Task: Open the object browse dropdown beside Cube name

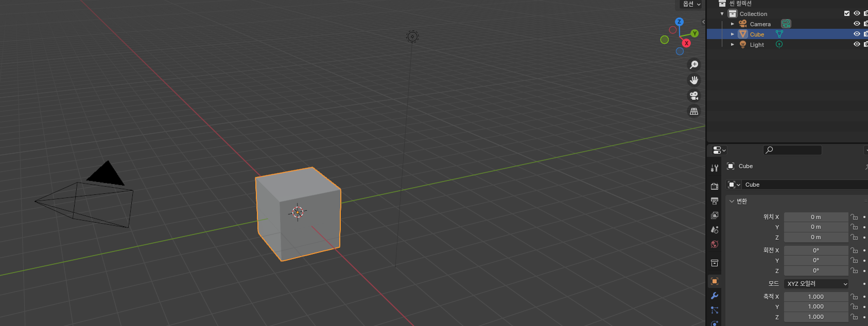Action: click(x=734, y=185)
